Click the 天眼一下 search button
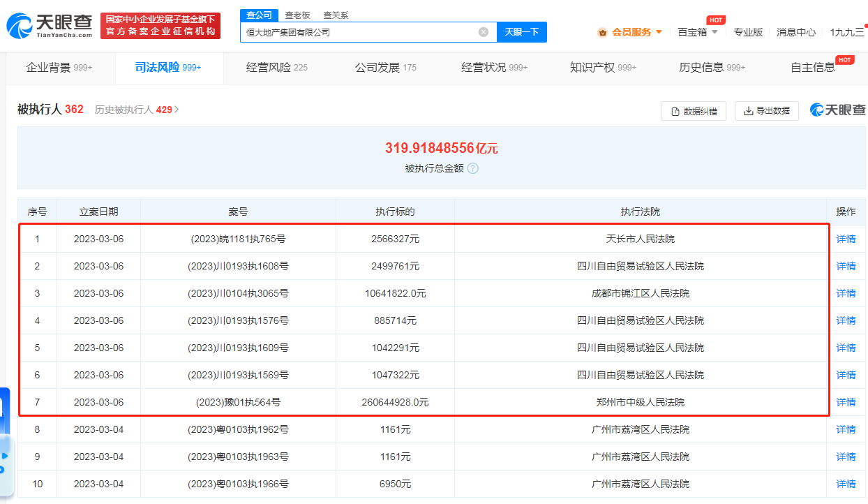Screen dimensions: 868x504 pyautogui.click(x=522, y=32)
